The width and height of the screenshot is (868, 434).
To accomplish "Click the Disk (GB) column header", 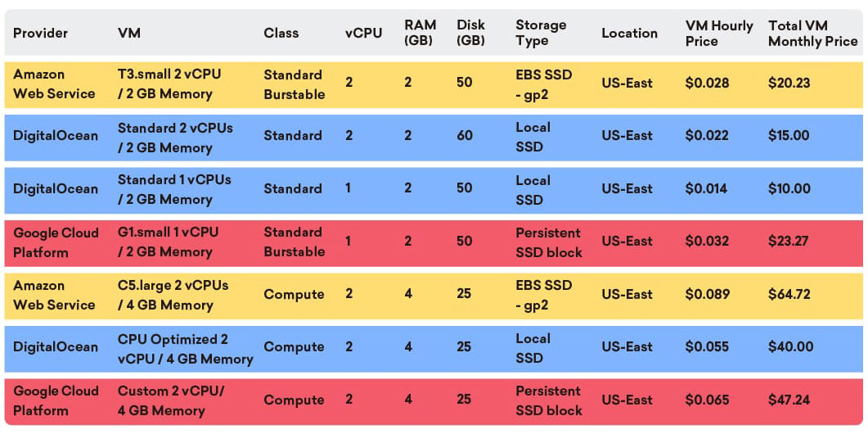I will point(470,33).
